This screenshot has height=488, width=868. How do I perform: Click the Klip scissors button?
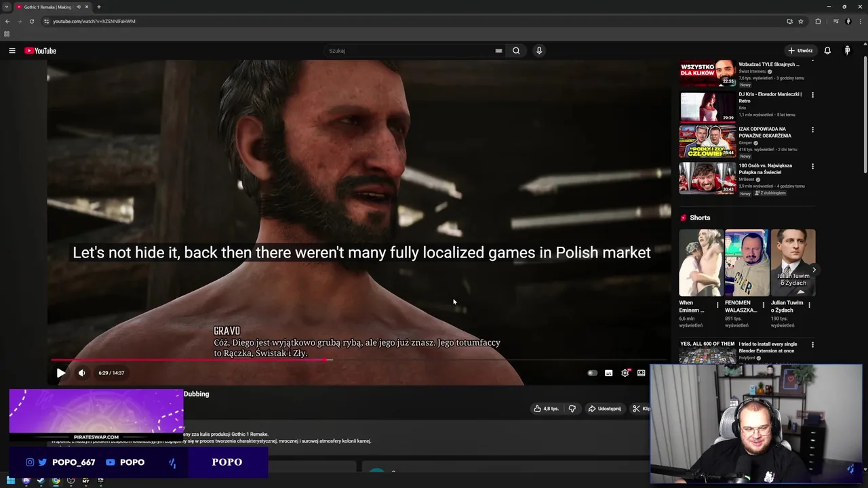coord(640,409)
